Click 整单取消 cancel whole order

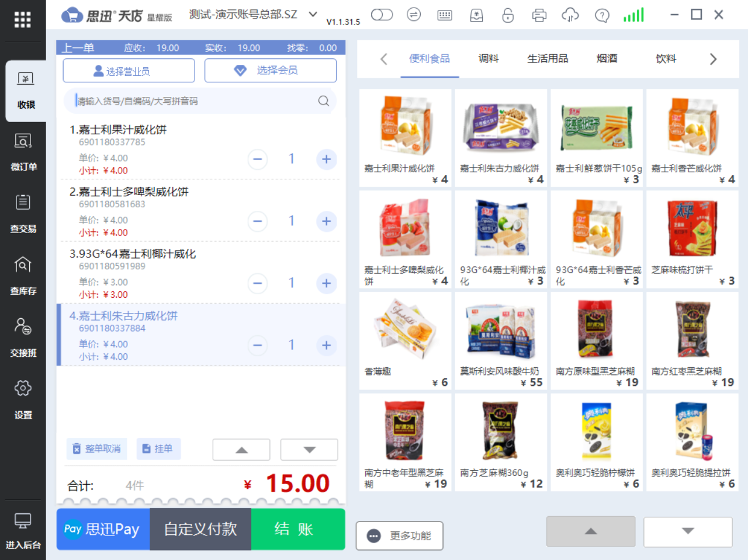coord(96,448)
